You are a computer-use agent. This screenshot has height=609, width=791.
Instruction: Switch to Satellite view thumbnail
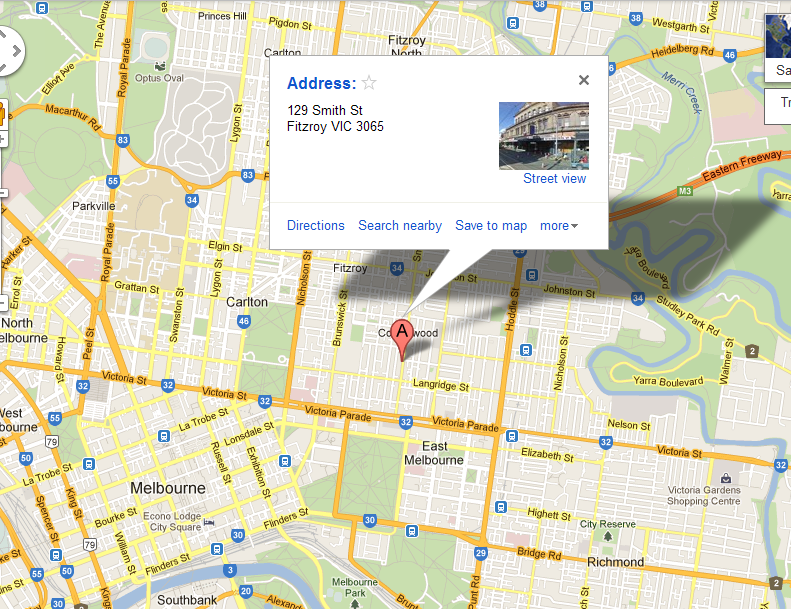(778, 45)
